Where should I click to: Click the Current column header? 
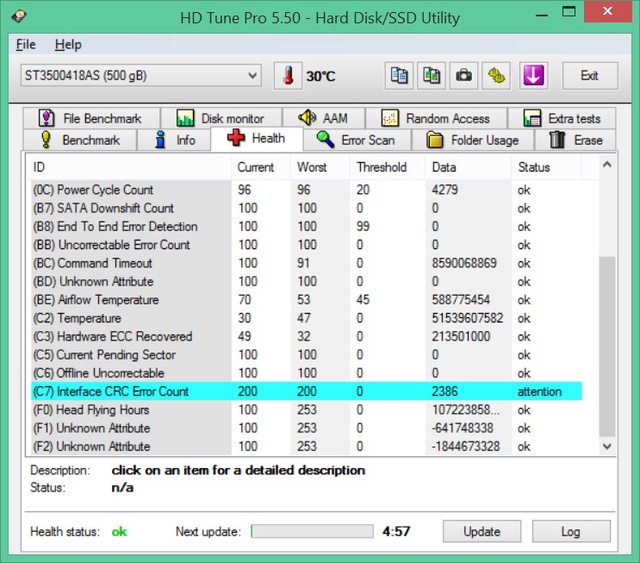[261, 167]
